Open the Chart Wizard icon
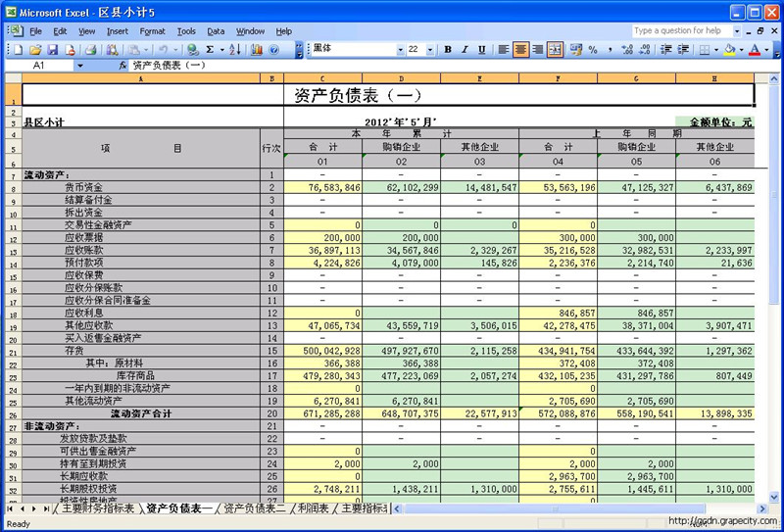 point(258,49)
